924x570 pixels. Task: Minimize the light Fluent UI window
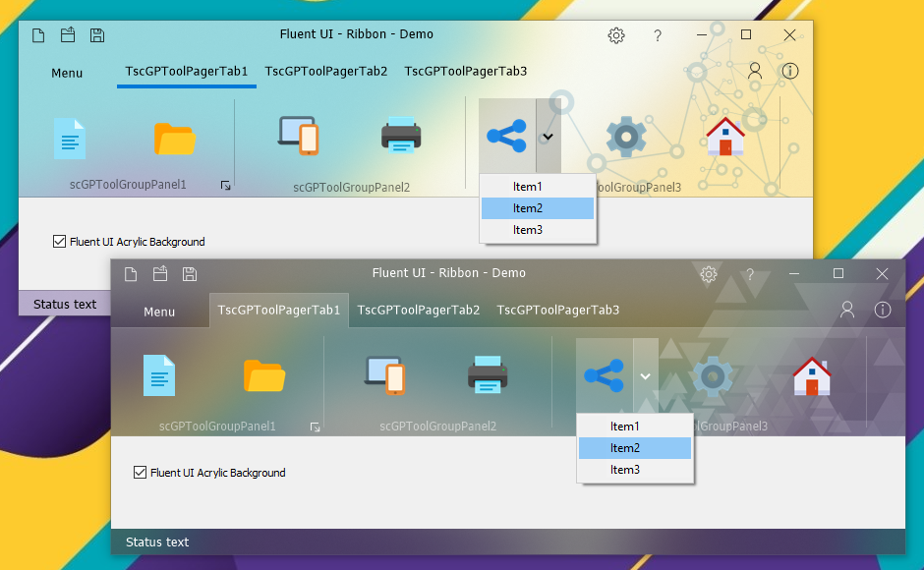point(701,35)
